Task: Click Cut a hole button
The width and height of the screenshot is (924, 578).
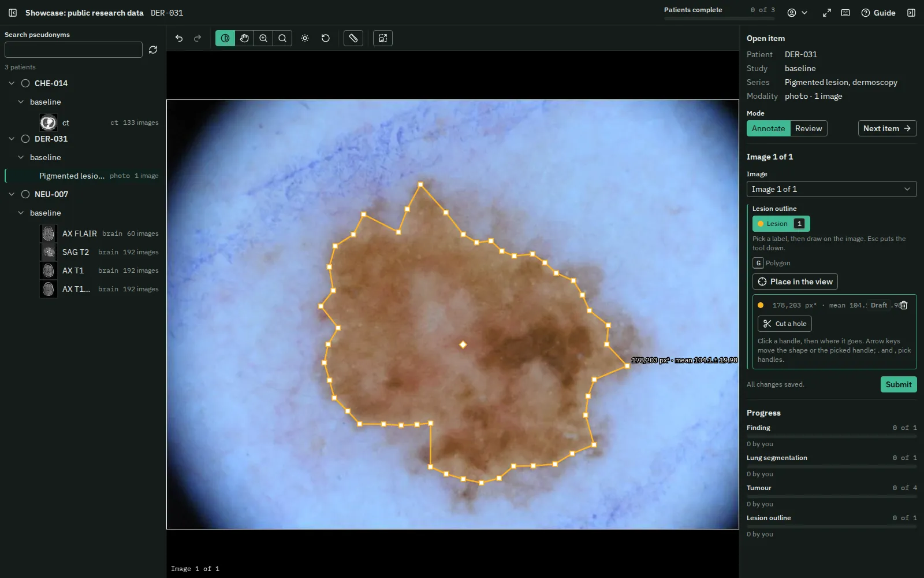Action: [785, 324]
